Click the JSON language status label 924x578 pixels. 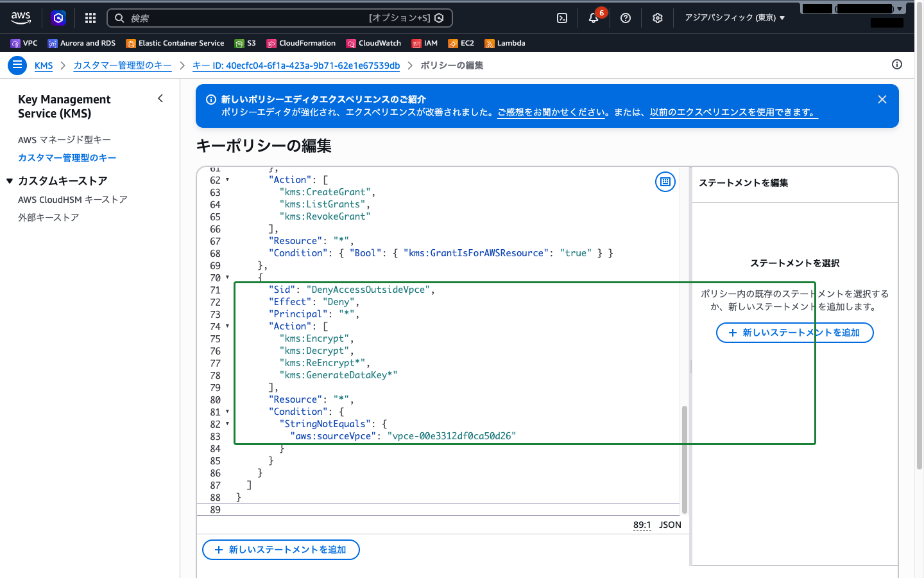coord(670,525)
